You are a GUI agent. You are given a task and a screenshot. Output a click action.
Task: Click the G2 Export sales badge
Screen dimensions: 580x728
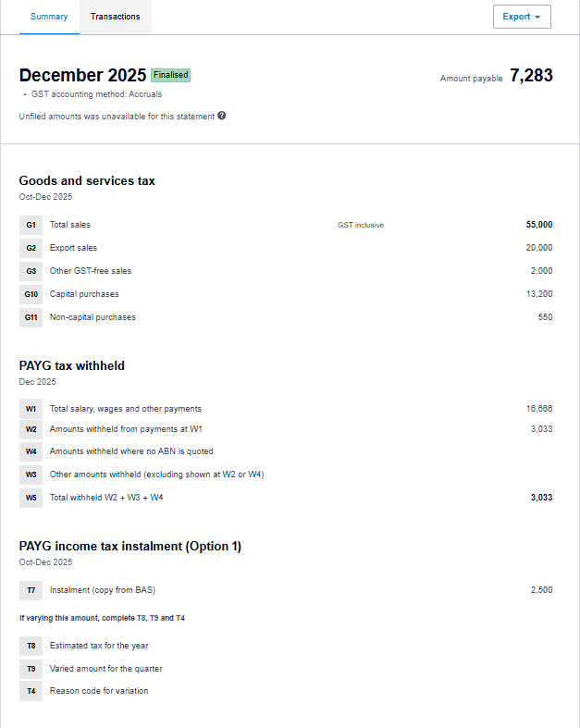(31, 248)
